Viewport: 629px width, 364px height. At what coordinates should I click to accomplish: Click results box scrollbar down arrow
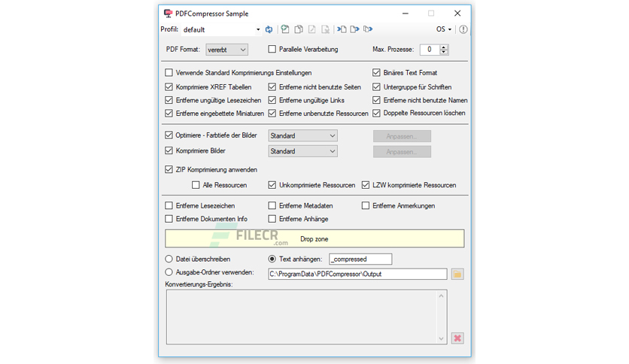pos(441,338)
